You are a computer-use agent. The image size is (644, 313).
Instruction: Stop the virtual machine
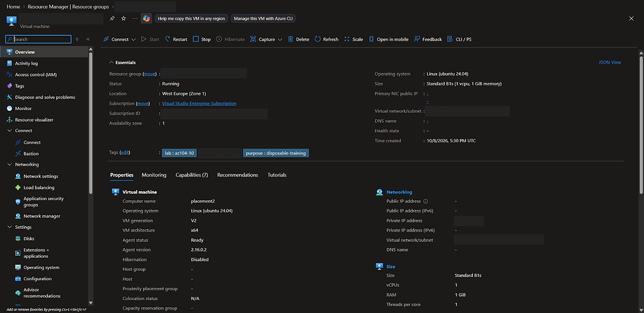(x=202, y=39)
